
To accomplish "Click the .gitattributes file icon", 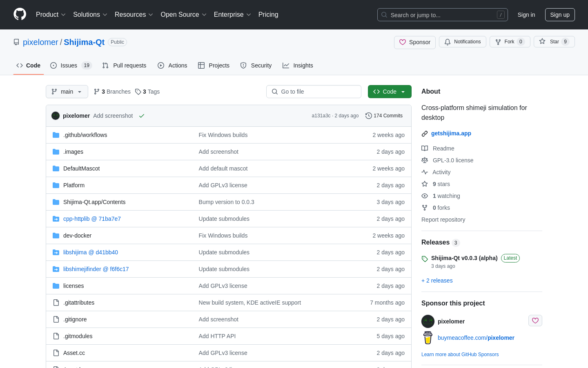I will [x=56, y=303].
